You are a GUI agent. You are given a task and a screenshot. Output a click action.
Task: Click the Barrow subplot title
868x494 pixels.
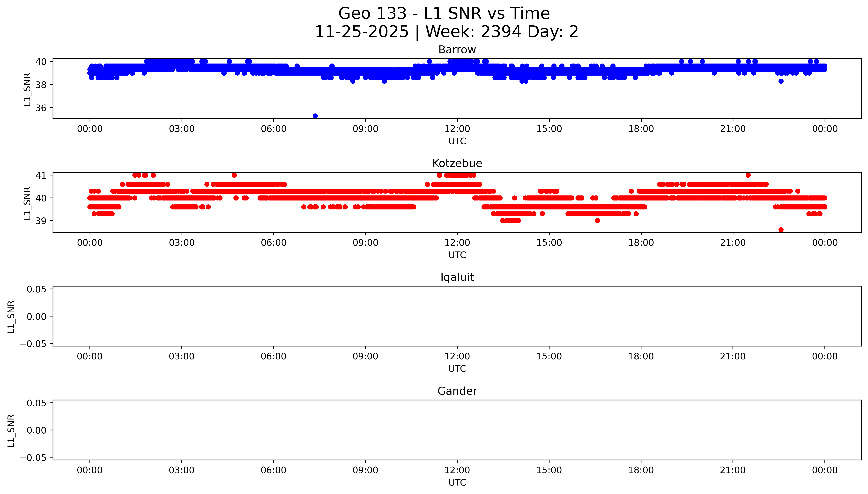[457, 50]
